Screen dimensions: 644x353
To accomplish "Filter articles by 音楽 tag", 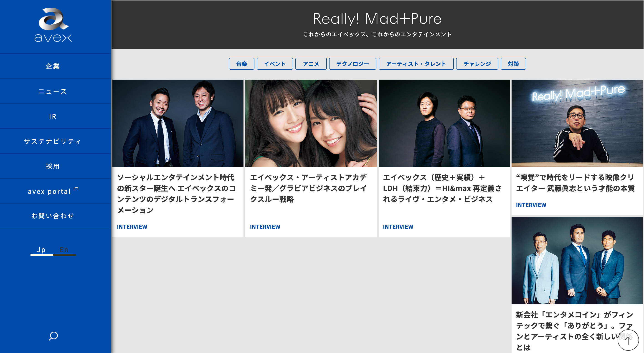I will pos(241,64).
